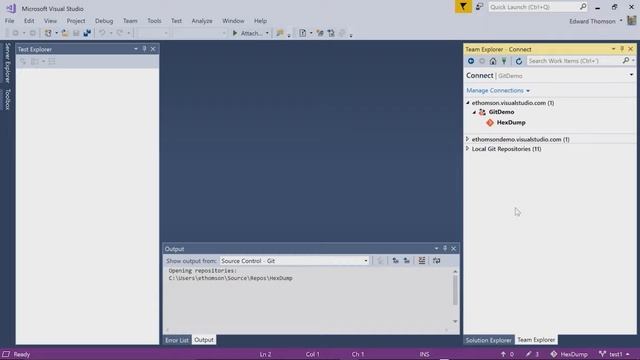The height and width of the screenshot is (360, 640).
Task: Click the Attach start debugging button
Action: tap(248, 33)
